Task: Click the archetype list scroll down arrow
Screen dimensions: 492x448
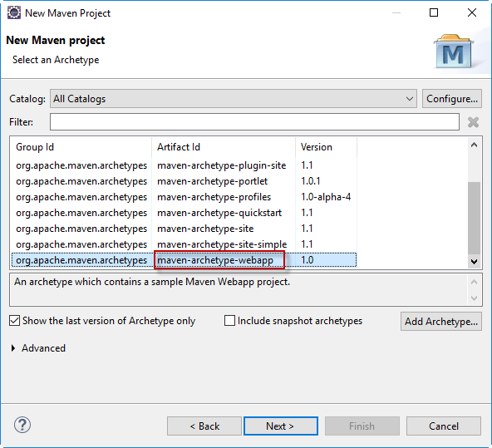Action: 474,261
